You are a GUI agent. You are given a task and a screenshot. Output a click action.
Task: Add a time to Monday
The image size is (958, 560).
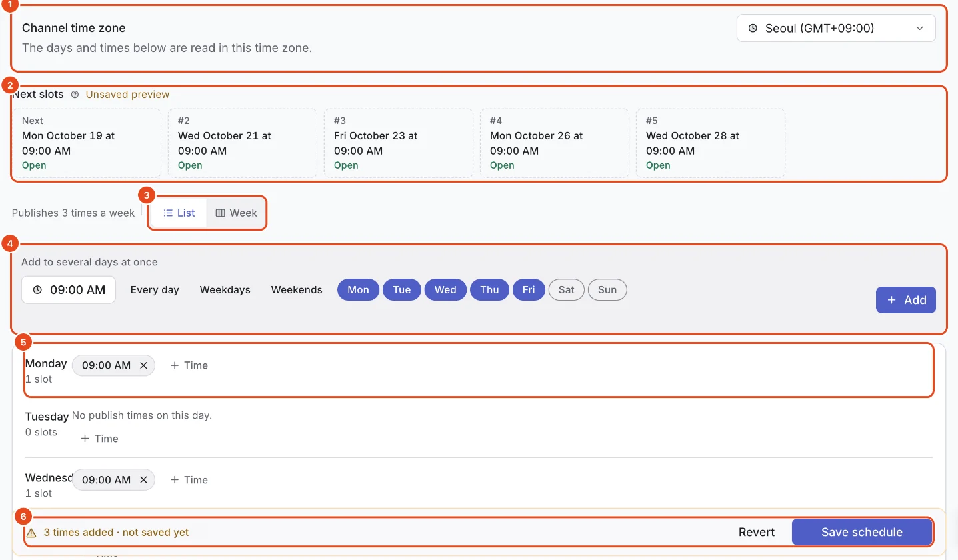[189, 365]
